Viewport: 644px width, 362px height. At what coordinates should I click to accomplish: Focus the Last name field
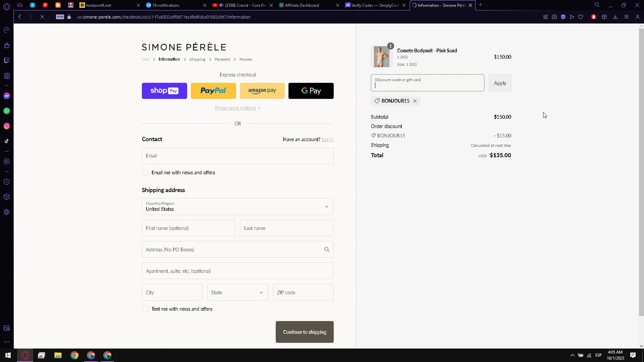pyautogui.click(x=287, y=228)
